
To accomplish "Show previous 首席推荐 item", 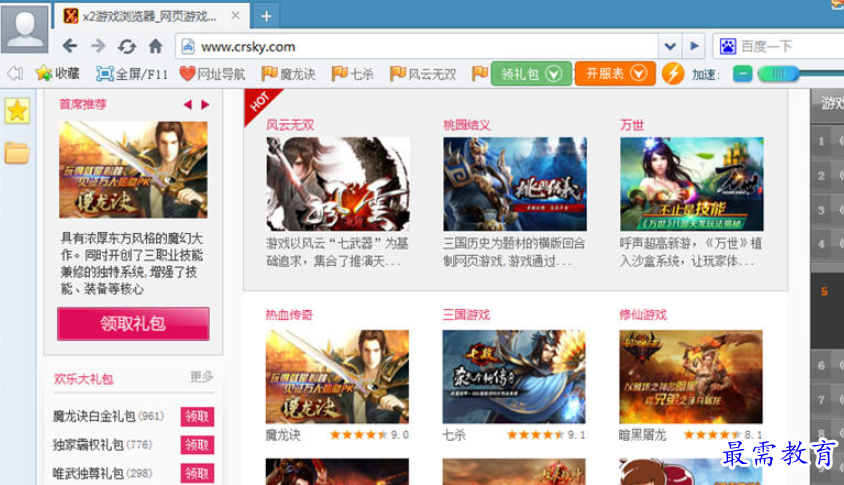I will pyautogui.click(x=187, y=104).
